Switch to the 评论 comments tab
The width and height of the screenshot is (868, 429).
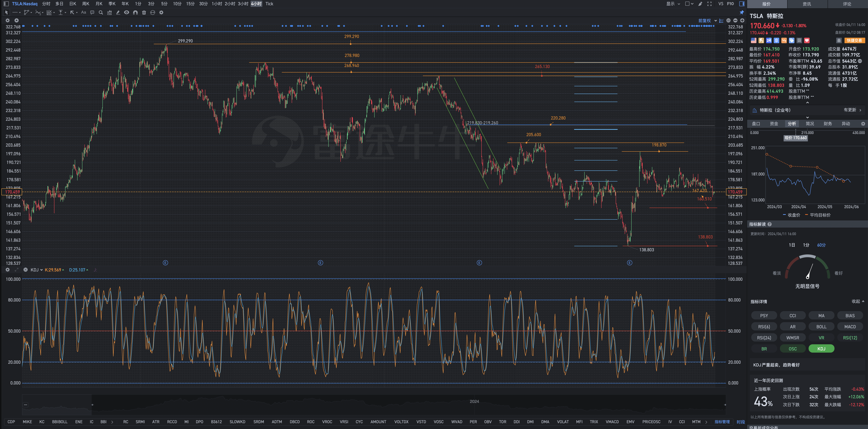[x=847, y=4]
